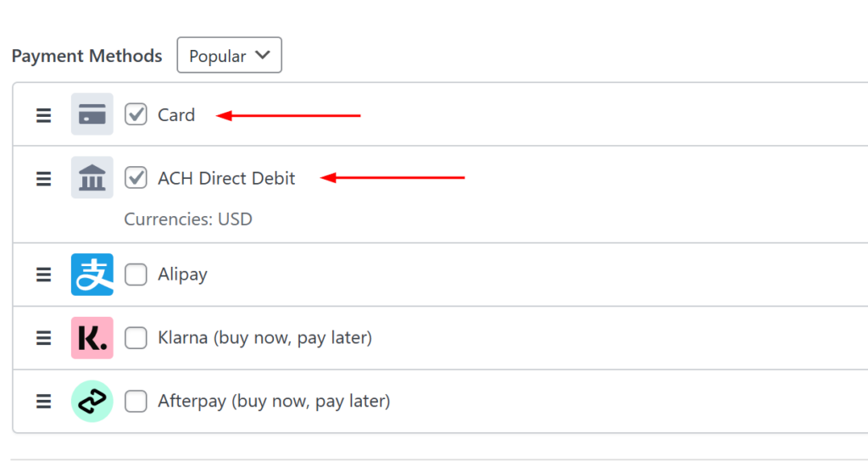Click the drag handle beside ACH Direct Debit
This screenshot has width=868, height=466.
(43, 179)
